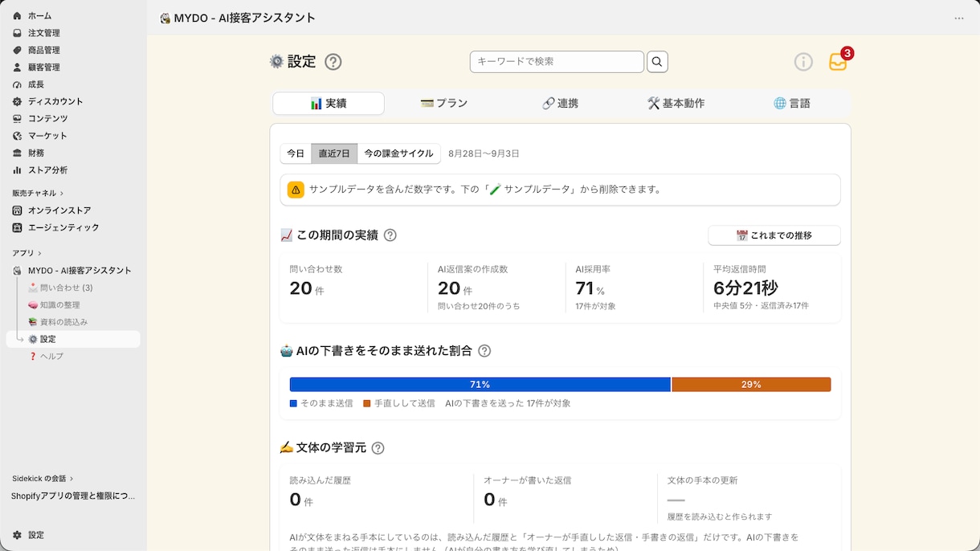980x551 pixels.
Task: Focus the キーワードで検索 search field
Action: tap(557, 62)
